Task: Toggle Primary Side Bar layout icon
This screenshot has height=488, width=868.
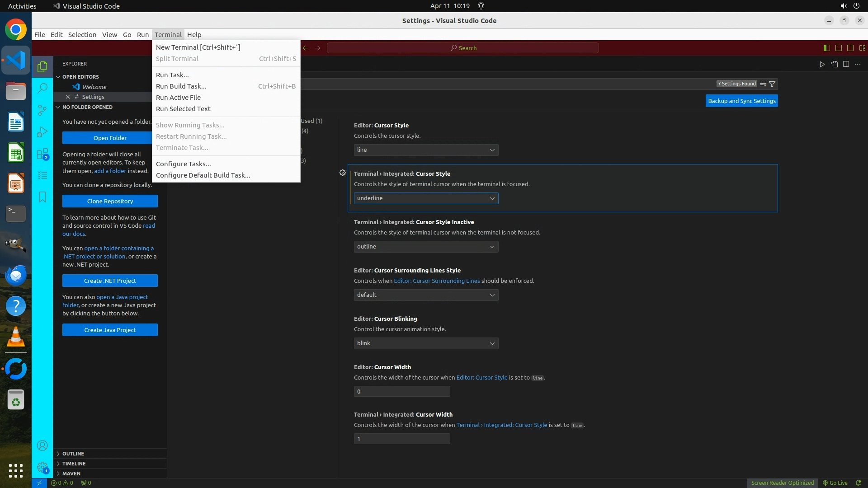Action: tap(826, 48)
